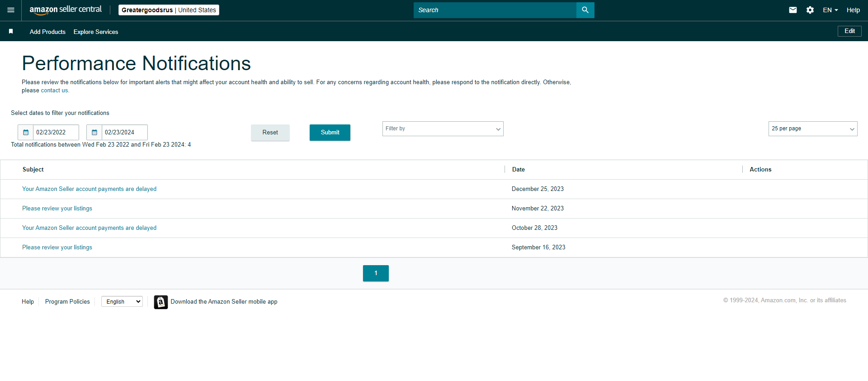Select the date November 22, 2023
The width and height of the screenshot is (868, 381).
[538, 209]
